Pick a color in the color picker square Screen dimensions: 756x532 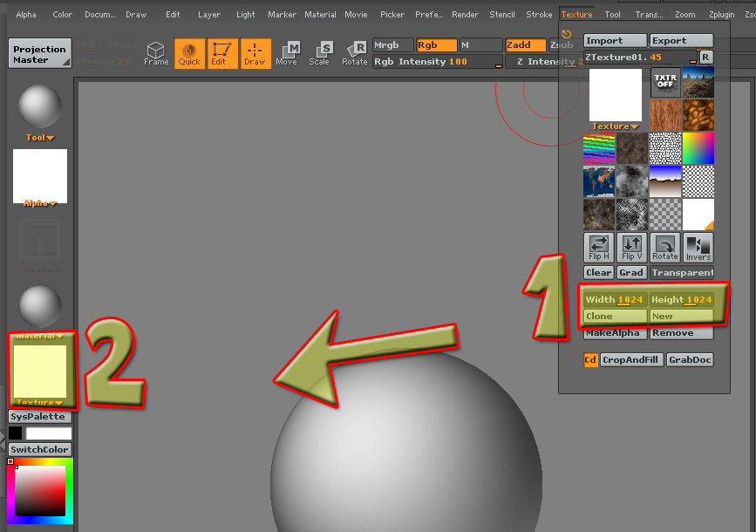pos(40,491)
